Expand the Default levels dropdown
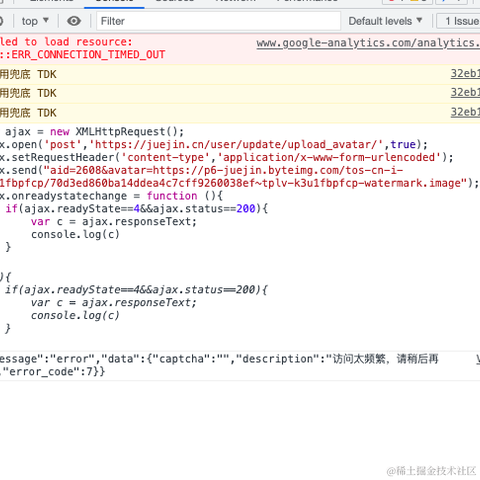Screen dimensions: 480x480 coord(385,21)
